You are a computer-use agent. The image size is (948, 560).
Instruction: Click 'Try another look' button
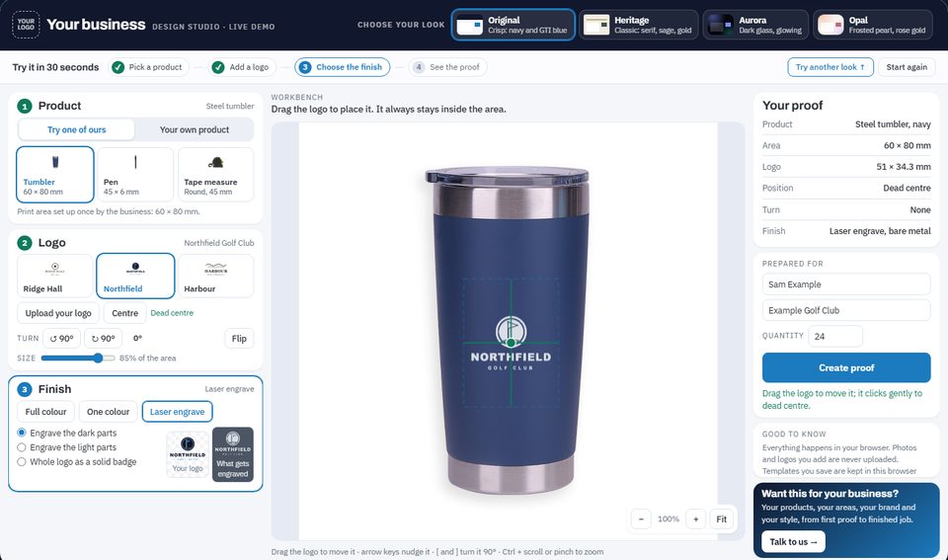(x=830, y=67)
